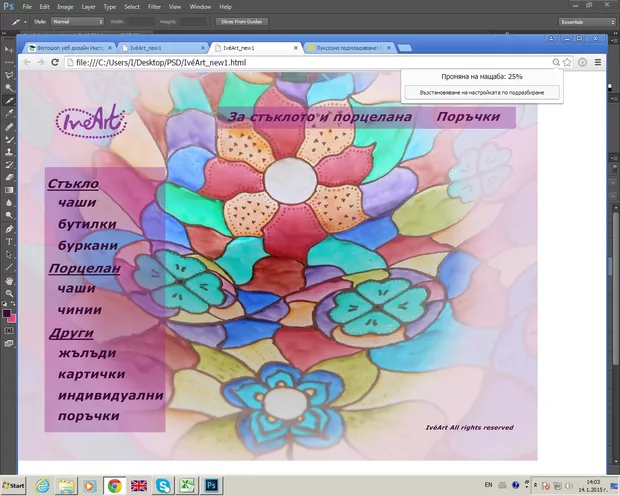The height and width of the screenshot is (496, 620).
Task: Click Chrome reload button
Action: (55, 62)
